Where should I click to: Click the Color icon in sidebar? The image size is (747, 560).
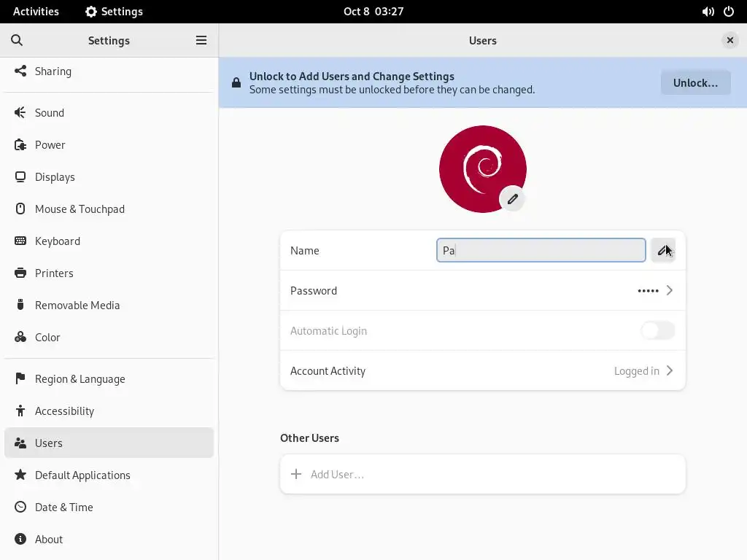click(20, 337)
